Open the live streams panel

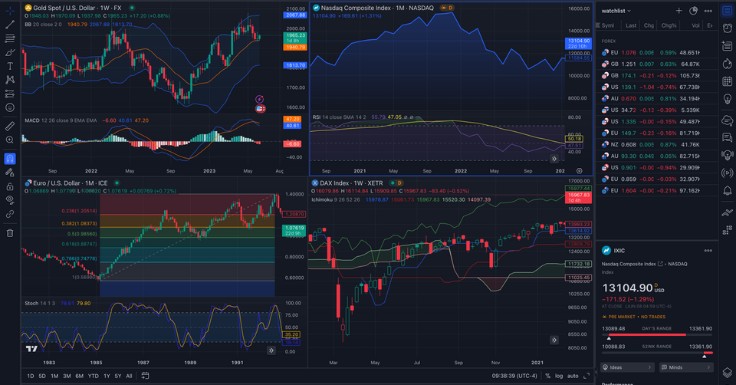click(727, 173)
